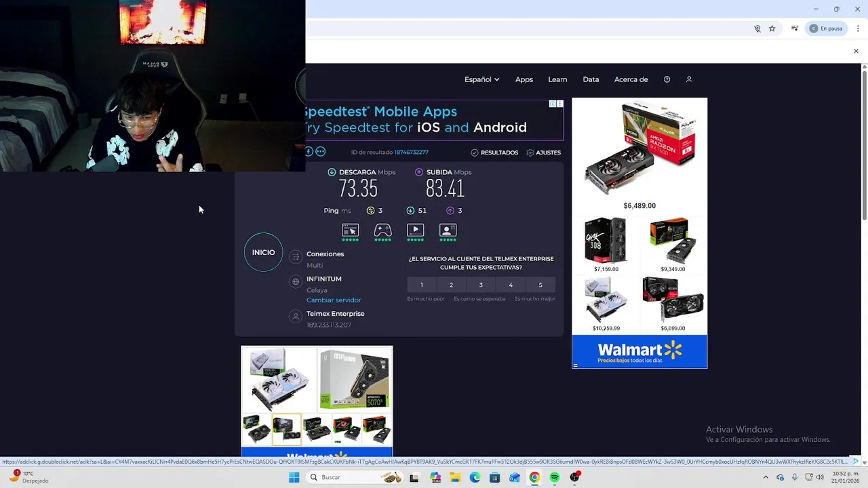Viewport: 868px width, 488px height.
Task: Open the Español language dropdown
Action: (x=482, y=79)
